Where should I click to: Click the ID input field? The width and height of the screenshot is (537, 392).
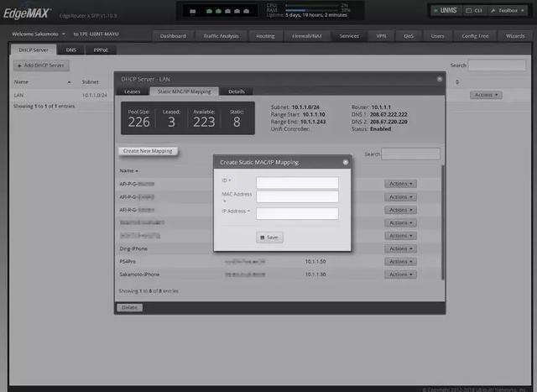[x=297, y=182]
